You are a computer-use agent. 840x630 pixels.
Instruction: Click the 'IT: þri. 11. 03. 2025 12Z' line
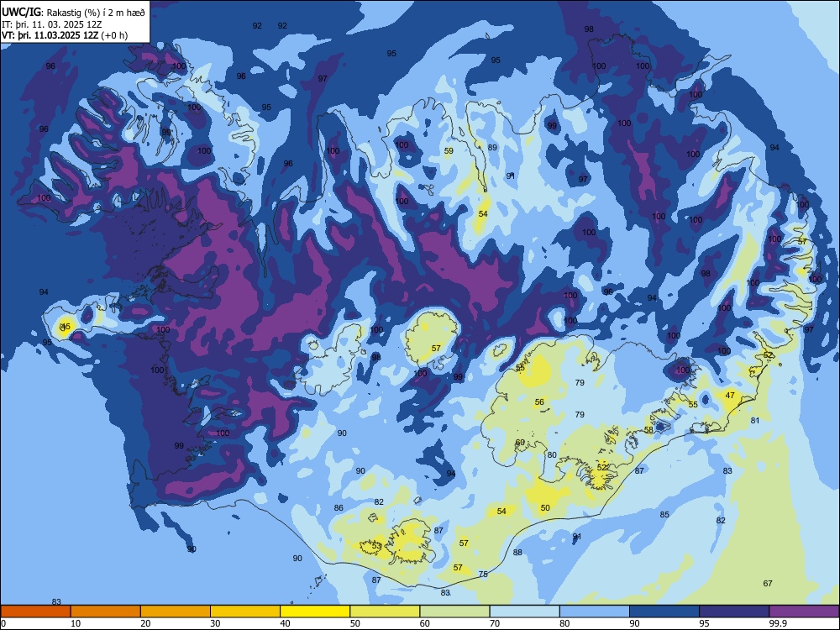(x=52, y=24)
